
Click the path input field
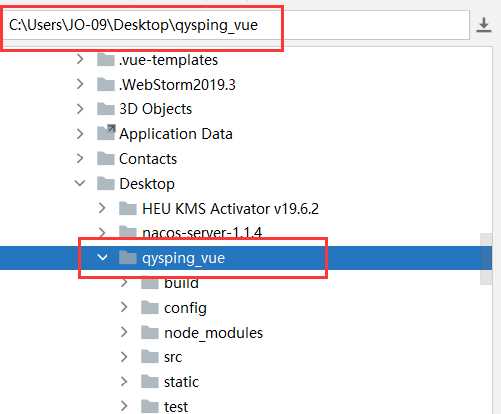coord(236,25)
